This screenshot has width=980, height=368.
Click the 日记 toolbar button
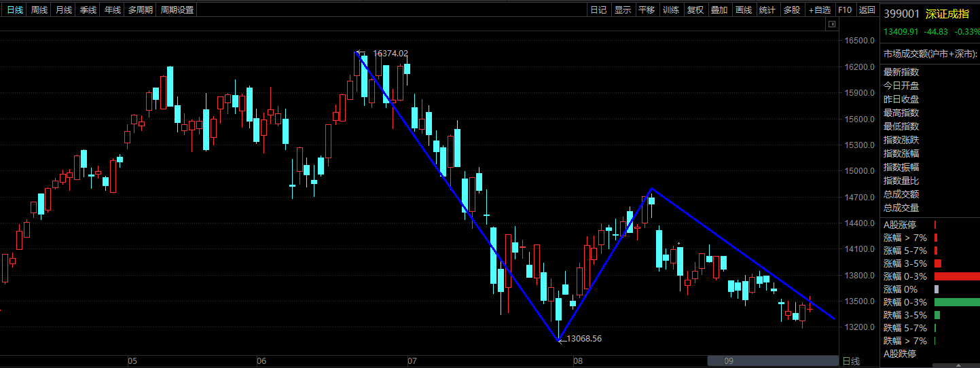point(598,10)
